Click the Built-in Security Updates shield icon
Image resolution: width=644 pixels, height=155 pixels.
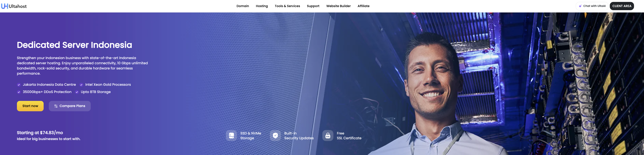(275, 136)
